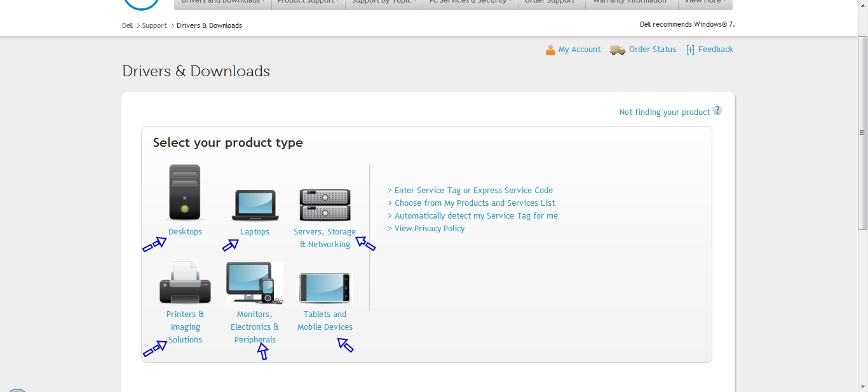Click the page vertical scrollbar thumb

click(x=863, y=133)
